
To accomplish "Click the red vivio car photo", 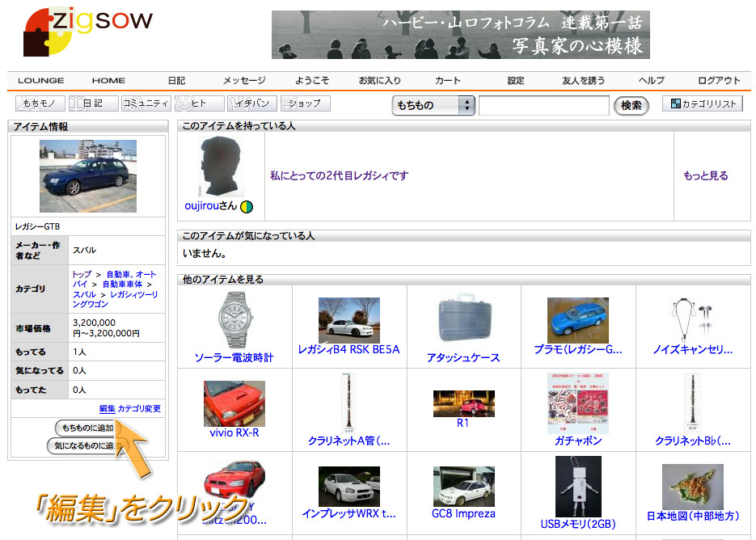I will [x=234, y=403].
